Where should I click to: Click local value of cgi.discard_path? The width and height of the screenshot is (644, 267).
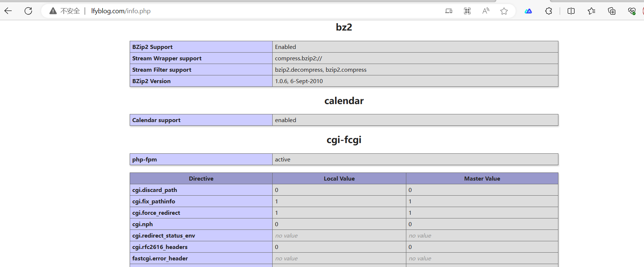[277, 190]
